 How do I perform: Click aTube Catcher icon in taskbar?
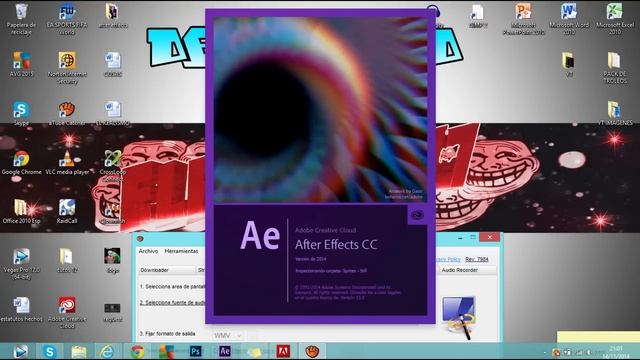(x=312, y=351)
